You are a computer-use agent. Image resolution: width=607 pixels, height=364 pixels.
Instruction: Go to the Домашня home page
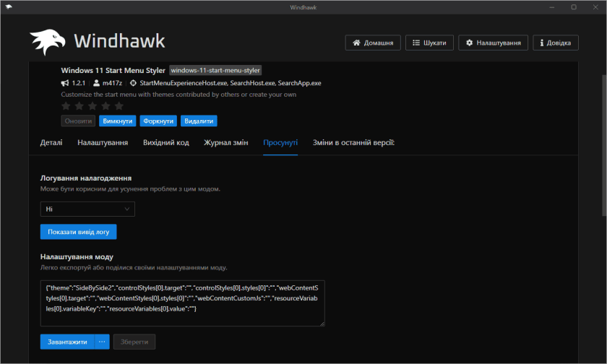[372, 43]
